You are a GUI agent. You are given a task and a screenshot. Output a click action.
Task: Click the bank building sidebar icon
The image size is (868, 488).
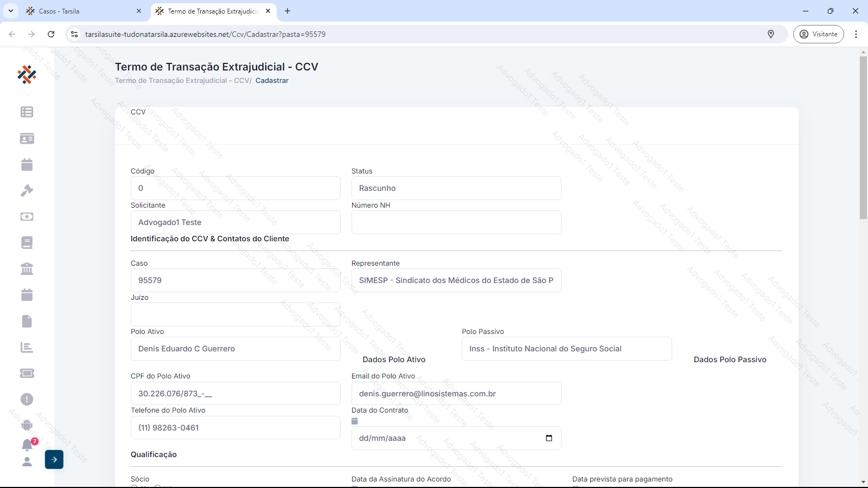pos(27,269)
